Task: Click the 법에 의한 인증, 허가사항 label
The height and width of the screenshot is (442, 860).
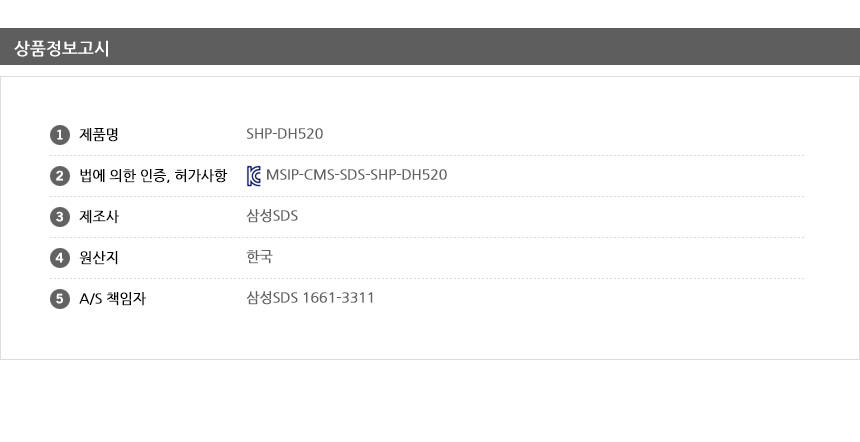Action: (x=153, y=176)
